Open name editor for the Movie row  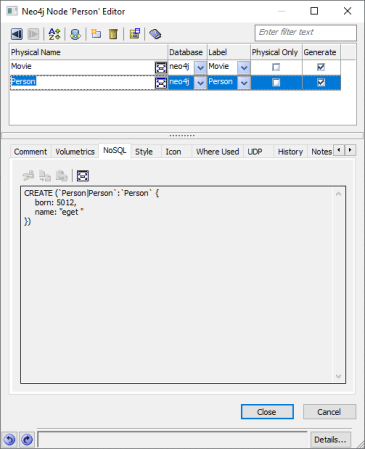[161, 68]
